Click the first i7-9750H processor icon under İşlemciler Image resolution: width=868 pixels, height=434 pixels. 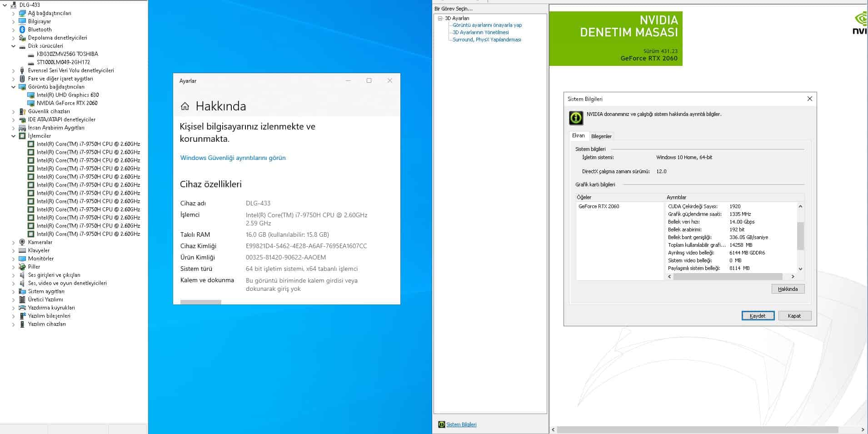pyautogui.click(x=31, y=144)
